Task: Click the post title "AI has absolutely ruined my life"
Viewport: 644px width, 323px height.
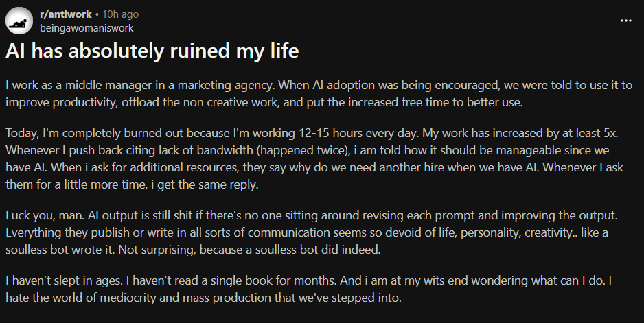Action: coord(152,51)
